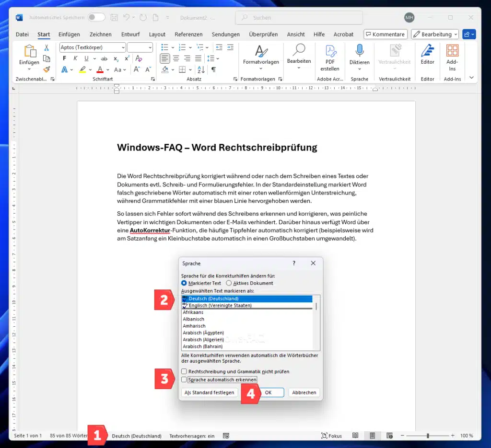Open the font size dropdown
Viewport: 491px width, 448px height.
point(150,47)
